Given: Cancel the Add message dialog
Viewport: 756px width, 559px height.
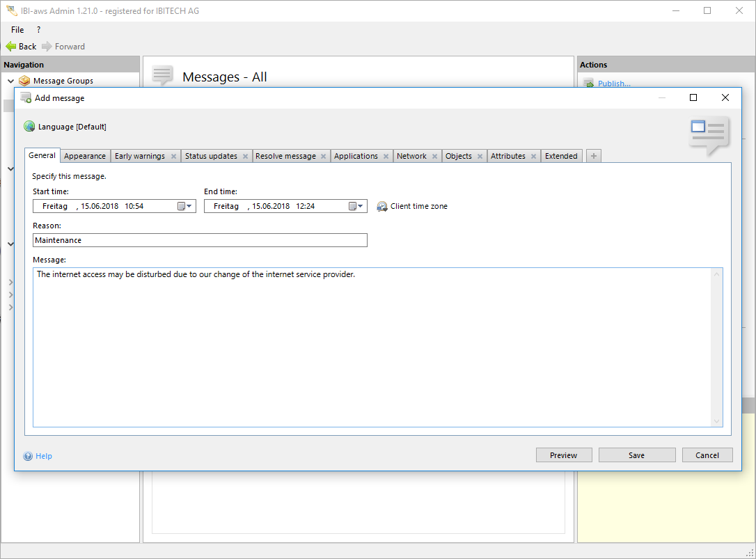Looking at the screenshot, I should [707, 455].
